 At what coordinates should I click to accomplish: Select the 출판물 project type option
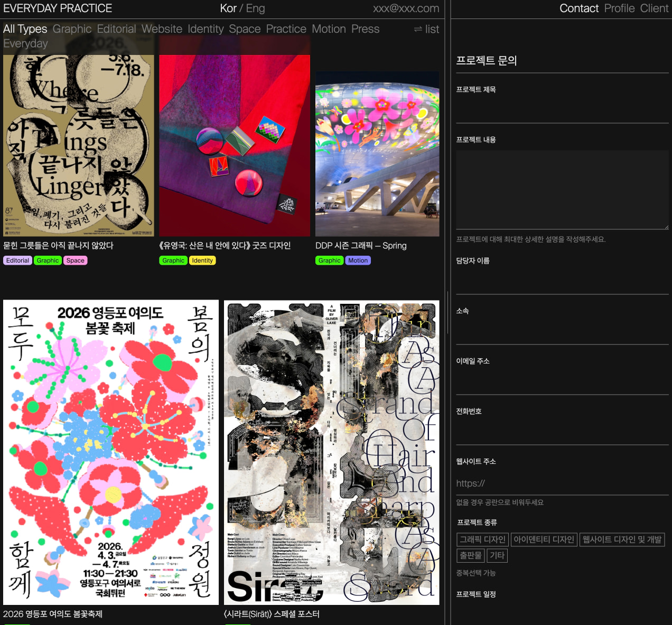(471, 555)
